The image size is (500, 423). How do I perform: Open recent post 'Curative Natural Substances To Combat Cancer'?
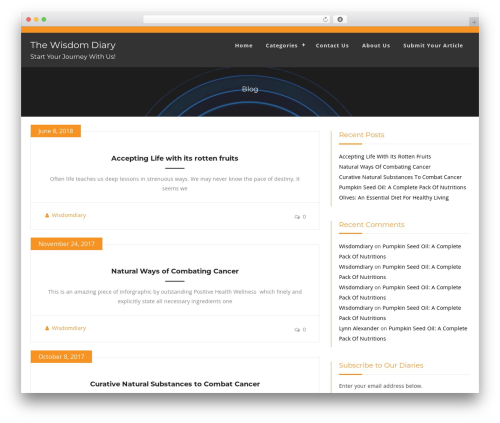point(400,177)
